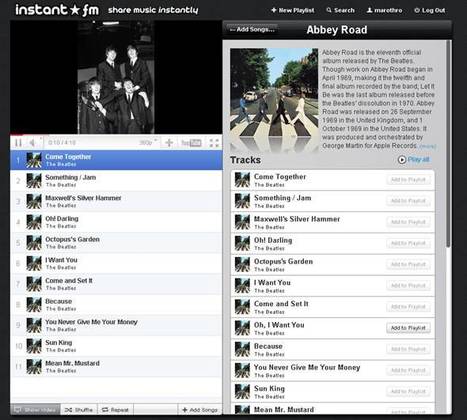
Task: Click the Add Songs button beside Abbey Road
Action: pyautogui.click(x=252, y=29)
